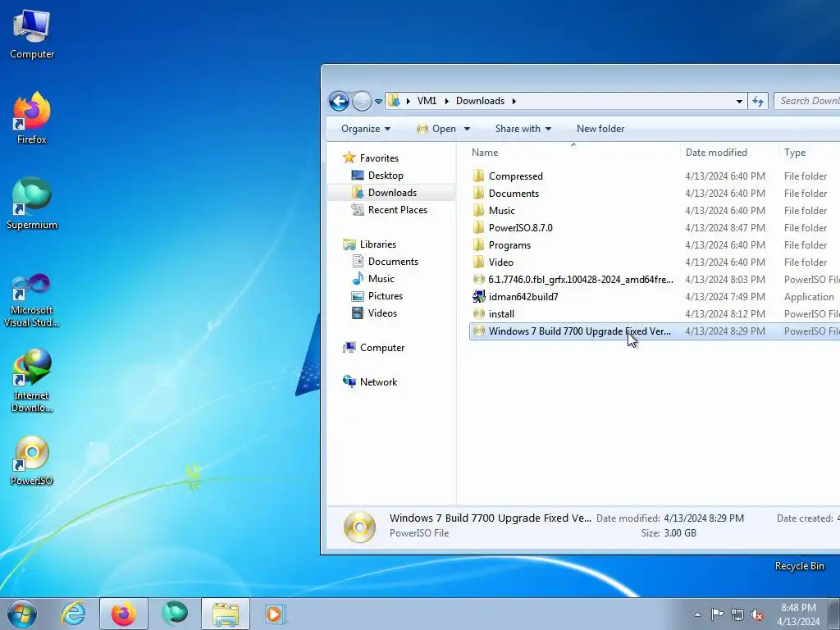Click the details pane disc thumbnail
Viewport: 840px width, 630px height.
359,527
